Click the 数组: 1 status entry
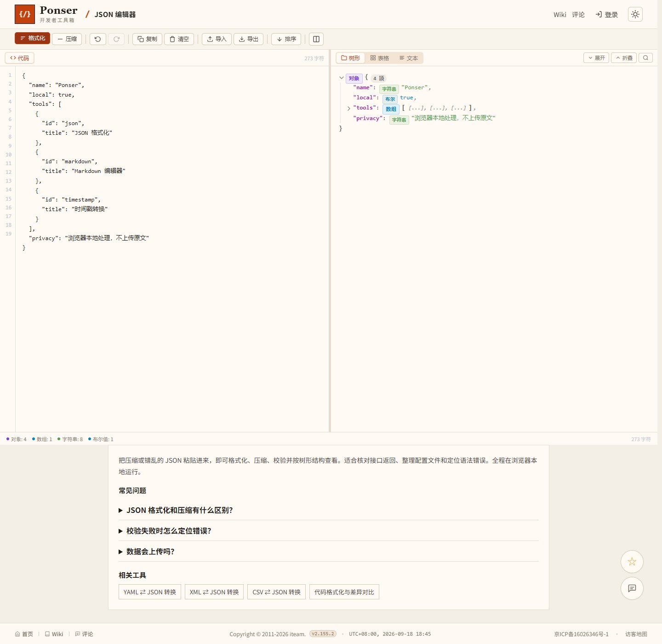 [42, 439]
